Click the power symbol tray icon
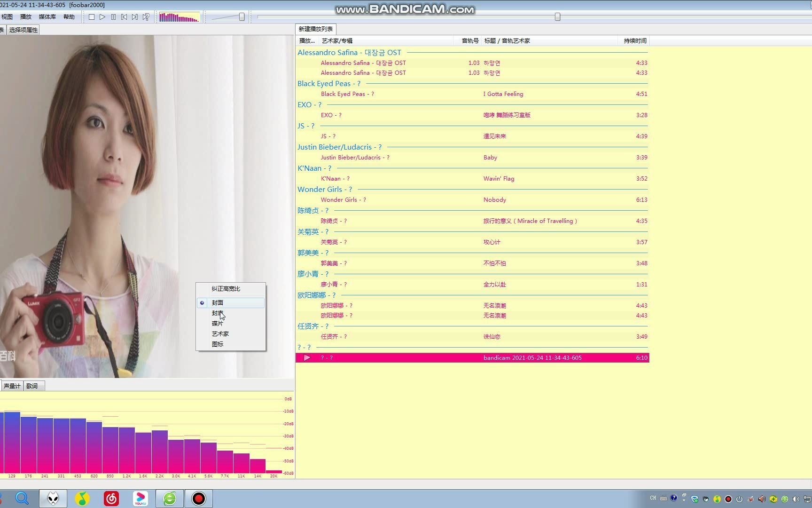Image resolution: width=812 pixels, height=508 pixels. click(739, 499)
